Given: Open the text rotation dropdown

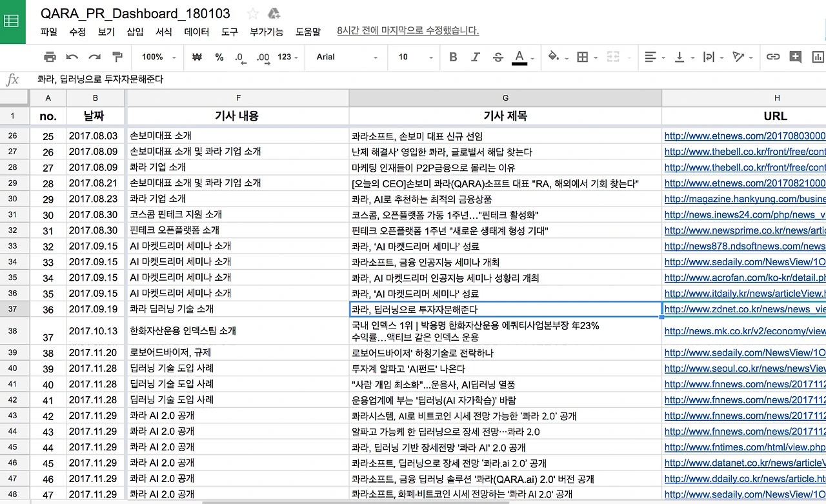Looking at the screenshot, I should tap(743, 57).
